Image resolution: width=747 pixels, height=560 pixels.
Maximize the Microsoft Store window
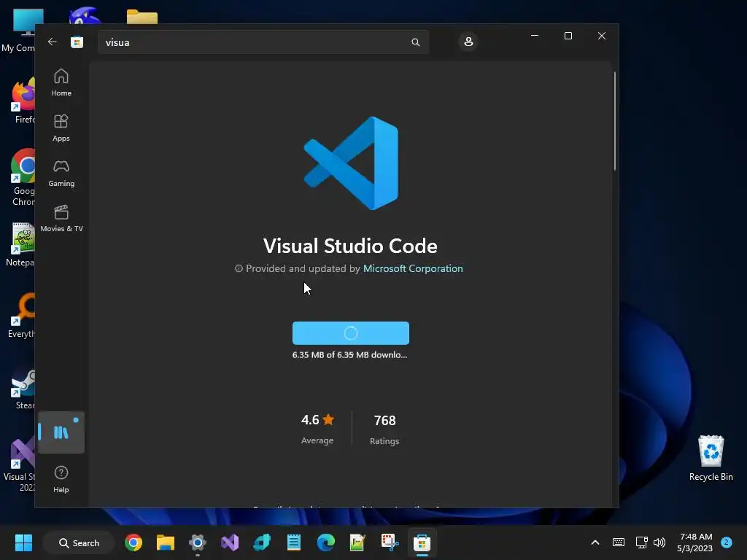(568, 36)
